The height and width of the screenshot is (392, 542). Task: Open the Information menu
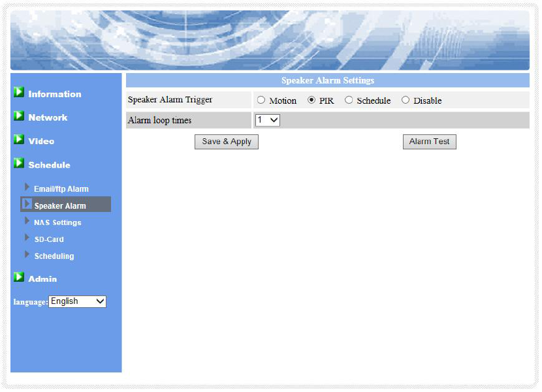tap(55, 94)
